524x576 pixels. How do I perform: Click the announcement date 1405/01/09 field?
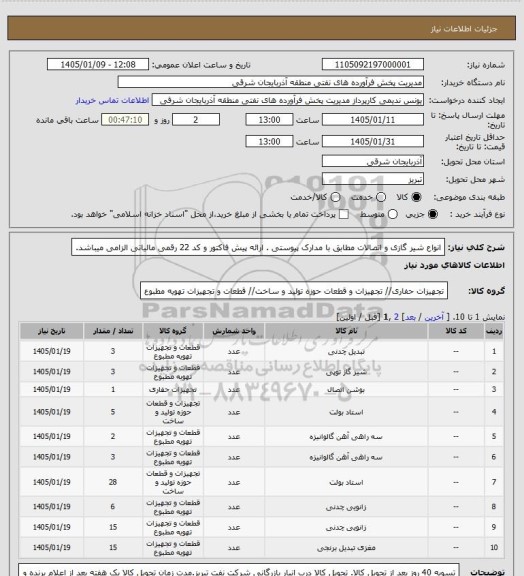[98, 64]
